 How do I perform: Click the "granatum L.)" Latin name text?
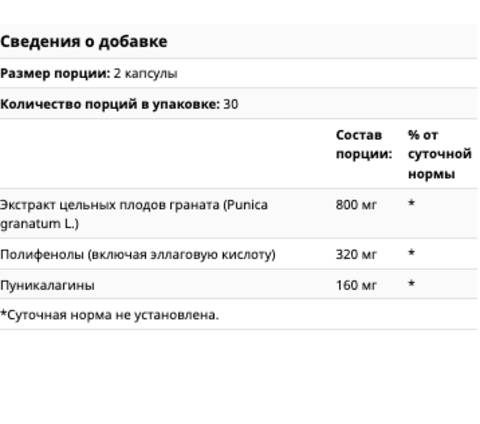coord(39,224)
